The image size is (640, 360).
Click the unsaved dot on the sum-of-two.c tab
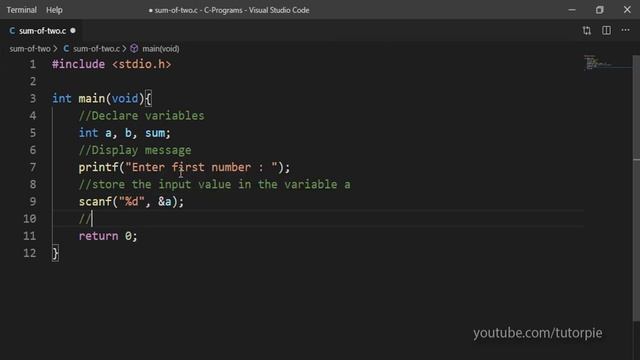pos(73,30)
